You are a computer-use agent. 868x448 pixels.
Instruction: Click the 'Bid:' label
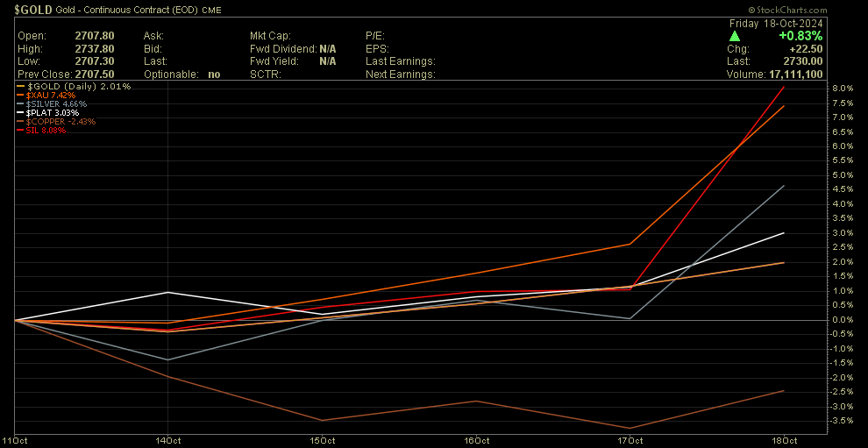click(153, 49)
